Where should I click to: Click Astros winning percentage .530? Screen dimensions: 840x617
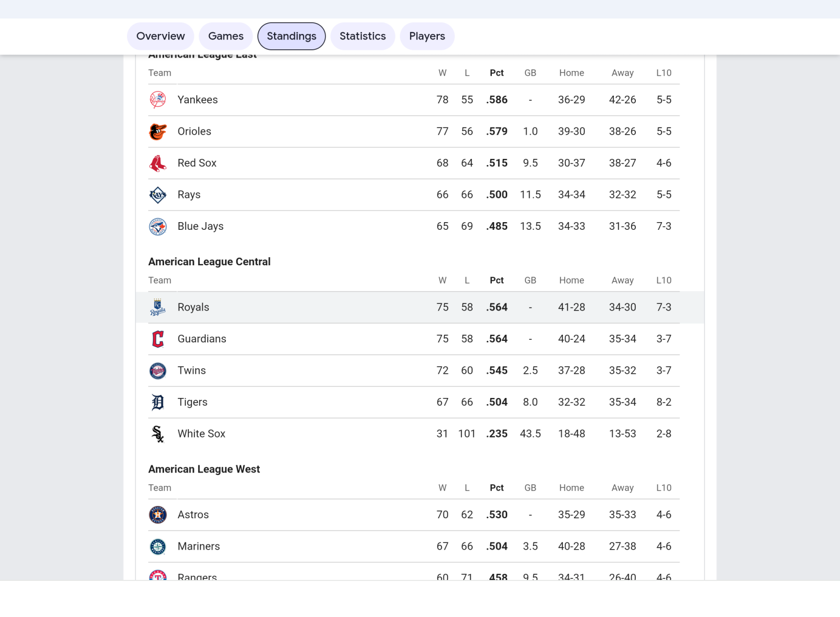(497, 515)
